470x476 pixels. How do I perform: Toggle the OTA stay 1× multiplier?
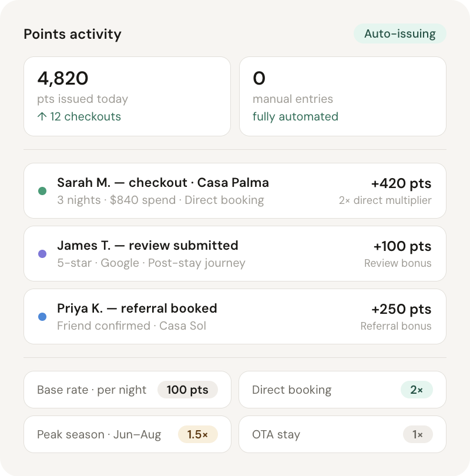click(418, 434)
